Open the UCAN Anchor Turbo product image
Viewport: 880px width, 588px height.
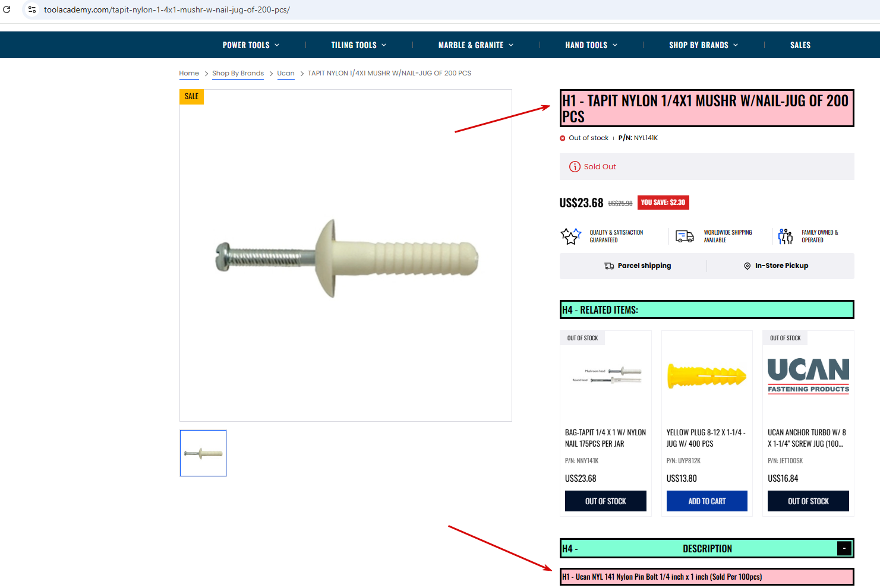pyautogui.click(x=808, y=376)
